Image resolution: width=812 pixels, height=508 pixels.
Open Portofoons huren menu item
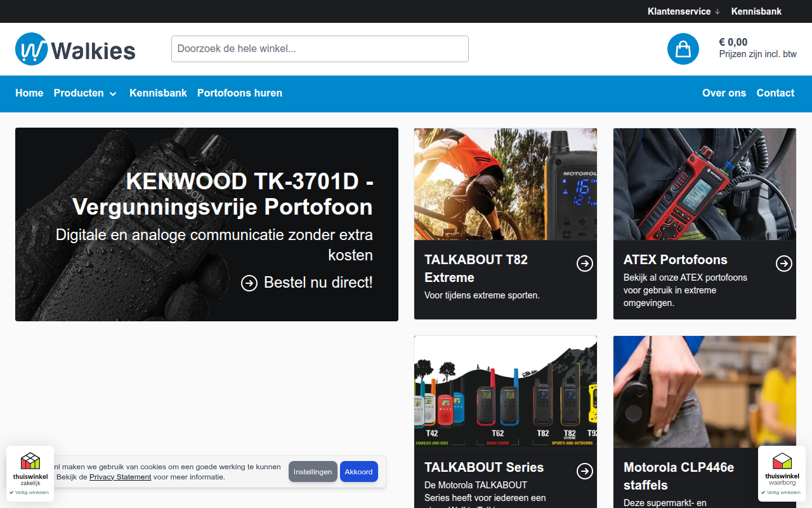pyautogui.click(x=240, y=93)
